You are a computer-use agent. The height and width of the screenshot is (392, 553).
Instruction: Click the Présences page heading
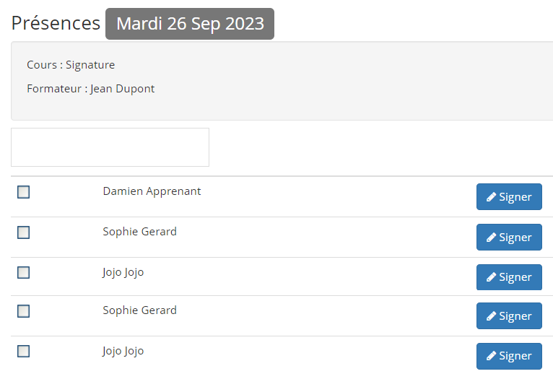point(56,23)
